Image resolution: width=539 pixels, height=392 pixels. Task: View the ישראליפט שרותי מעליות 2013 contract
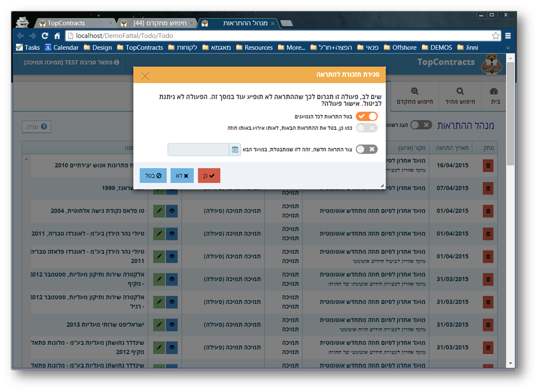[172, 324]
